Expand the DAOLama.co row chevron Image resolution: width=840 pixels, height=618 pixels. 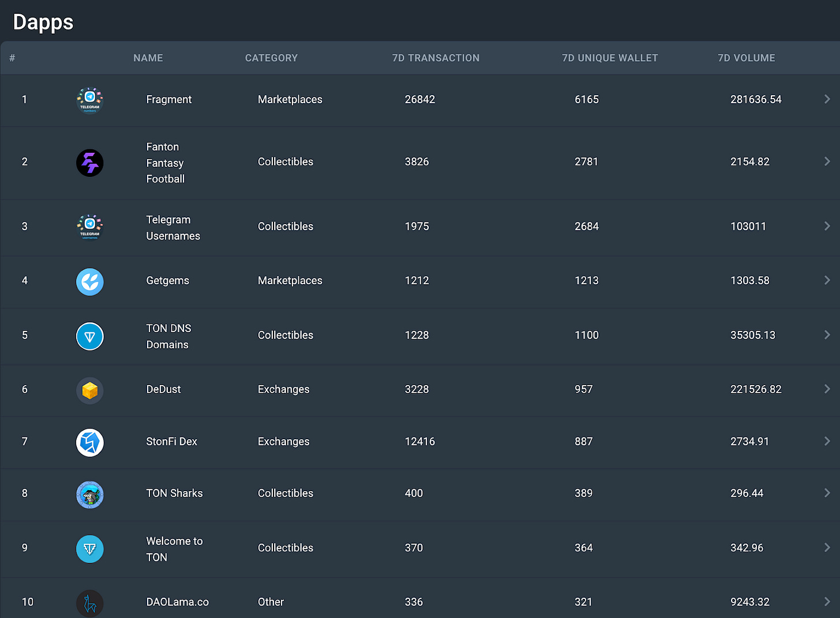pos(827,602)
